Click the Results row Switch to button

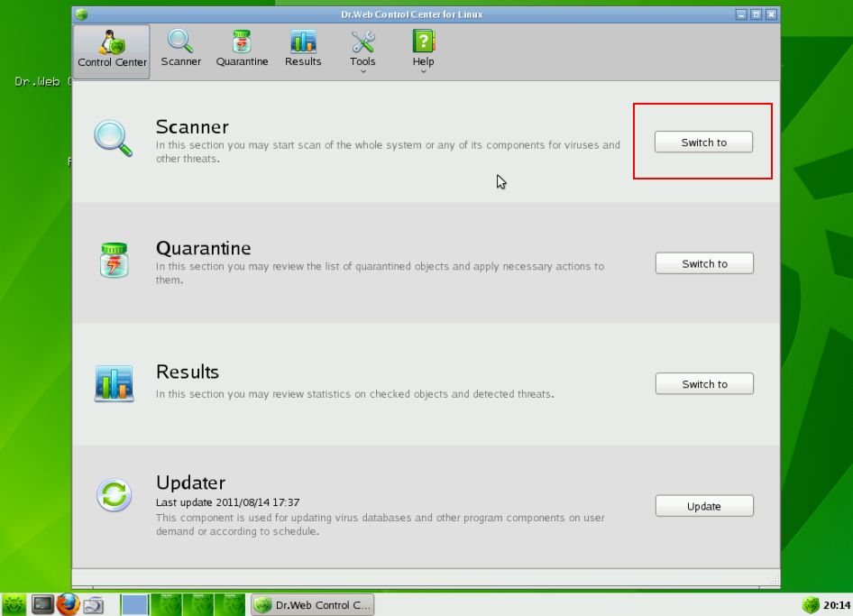[x=704, y=384]
